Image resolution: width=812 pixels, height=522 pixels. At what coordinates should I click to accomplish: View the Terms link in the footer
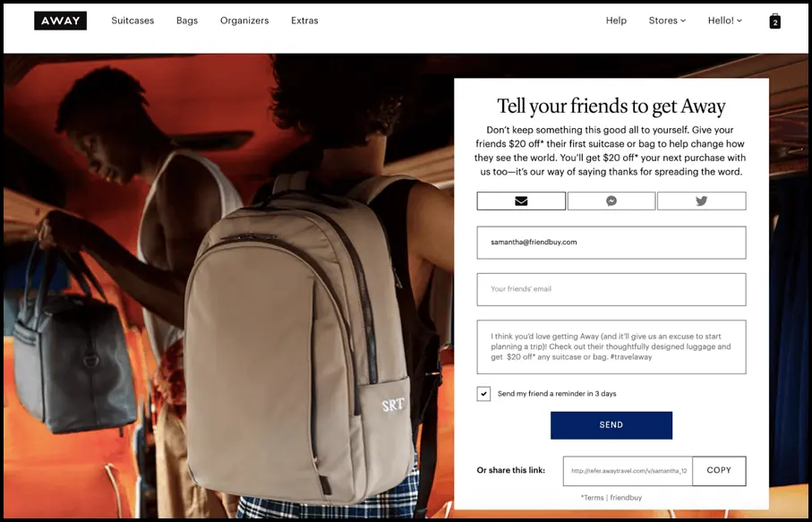pos(593,498)
